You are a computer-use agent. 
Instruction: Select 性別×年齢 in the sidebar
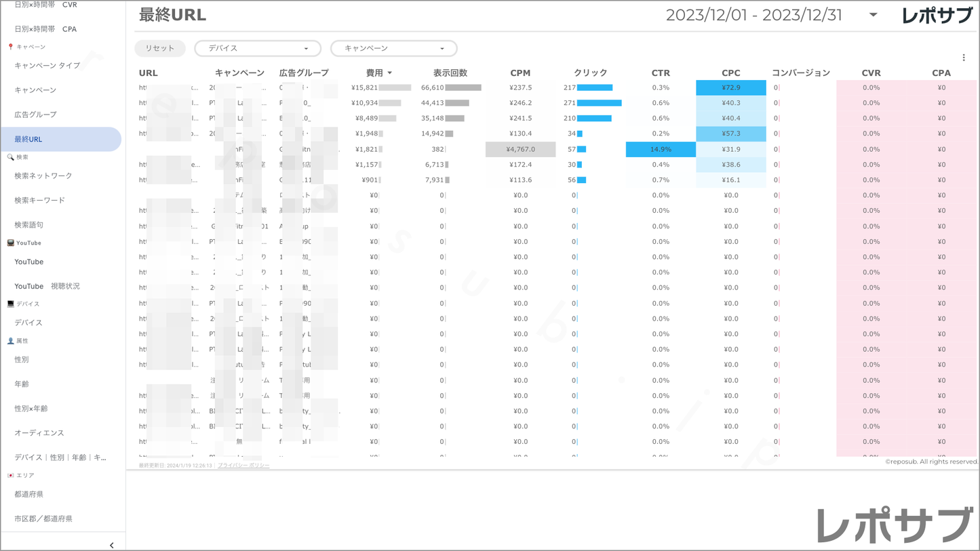tap(31, 409)
